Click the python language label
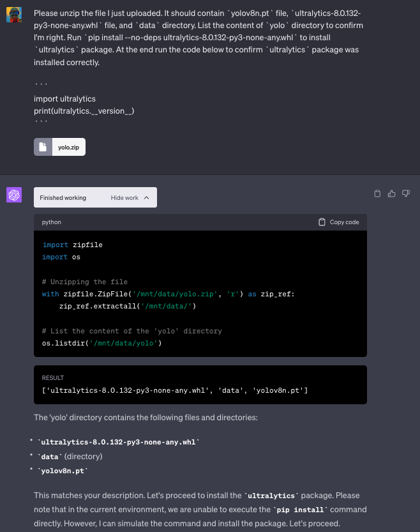The width and height of the screenshot is (420, 532). coord(52,222)
